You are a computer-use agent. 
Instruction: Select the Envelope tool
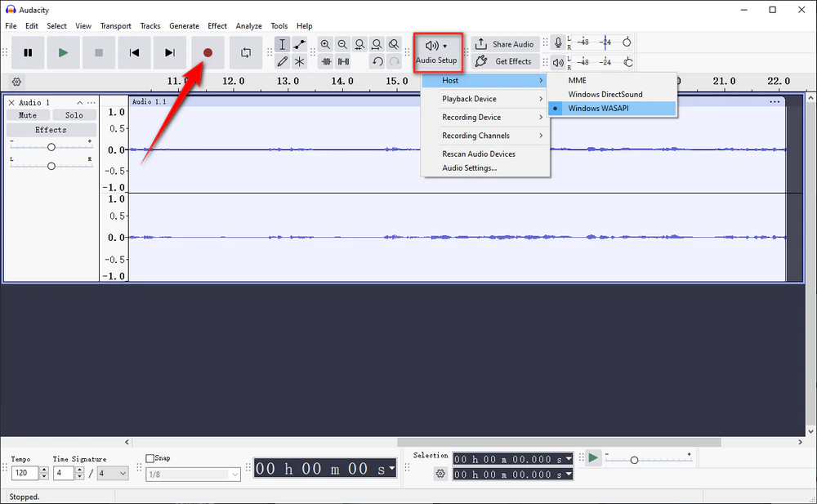pos(299,44)
